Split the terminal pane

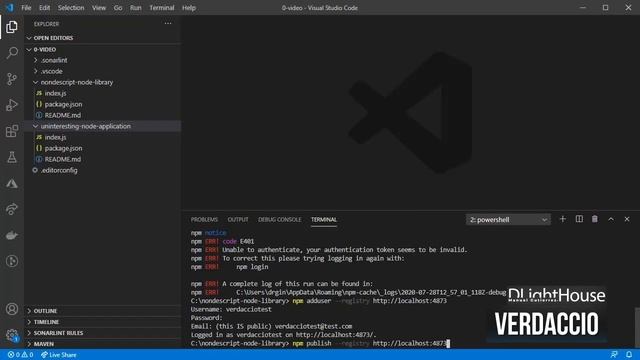[x=579, y=219]
